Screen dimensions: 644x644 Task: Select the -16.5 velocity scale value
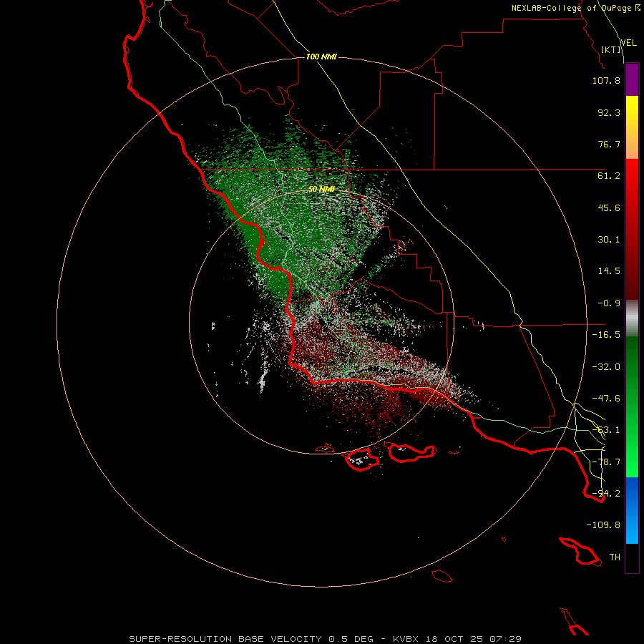pyautogui.click(x=606, y=335)
